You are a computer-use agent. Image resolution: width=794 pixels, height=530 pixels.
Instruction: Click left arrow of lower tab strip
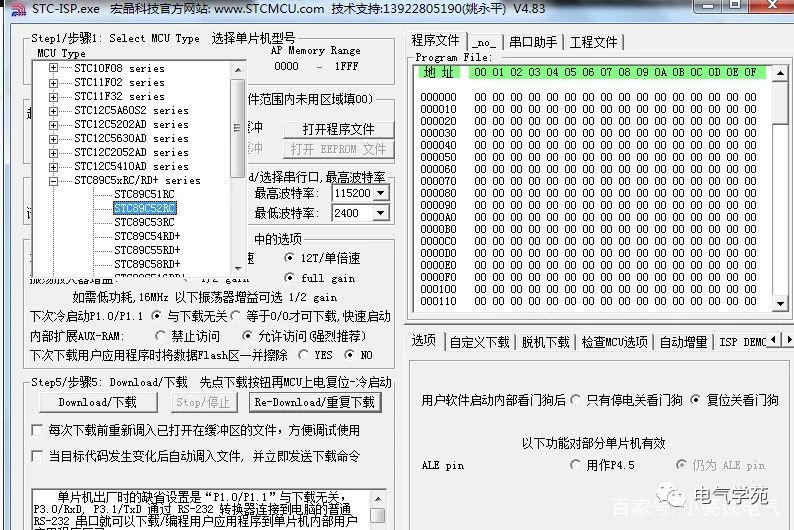coord(774,340)
